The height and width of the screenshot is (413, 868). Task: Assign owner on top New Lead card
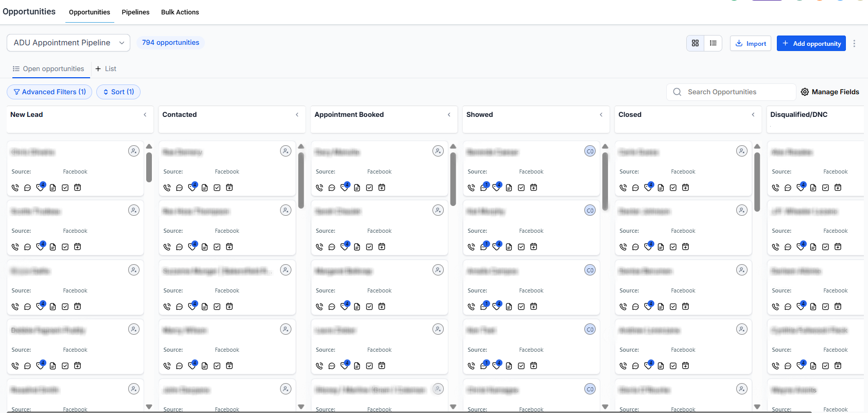click(x=134, y=151)
